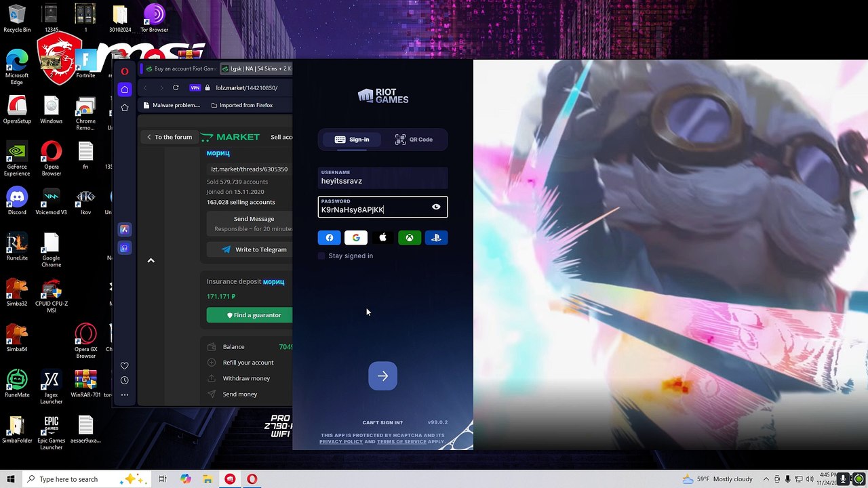Open the Aria AI icon in Opera sidebar

(x=125, y=230)
